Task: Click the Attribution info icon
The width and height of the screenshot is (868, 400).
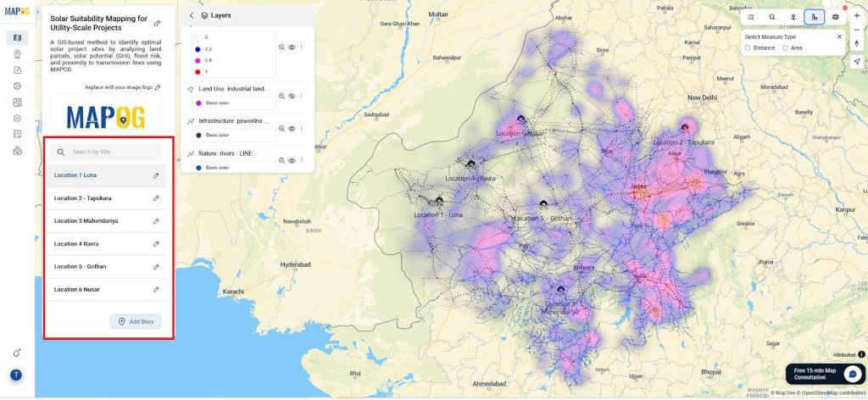Action: pos(861,354)
